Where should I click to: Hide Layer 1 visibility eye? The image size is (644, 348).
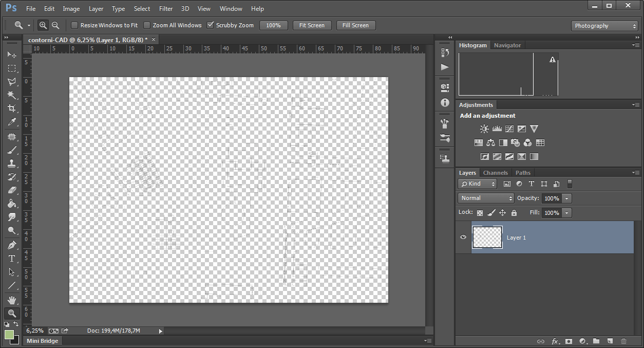463,237
